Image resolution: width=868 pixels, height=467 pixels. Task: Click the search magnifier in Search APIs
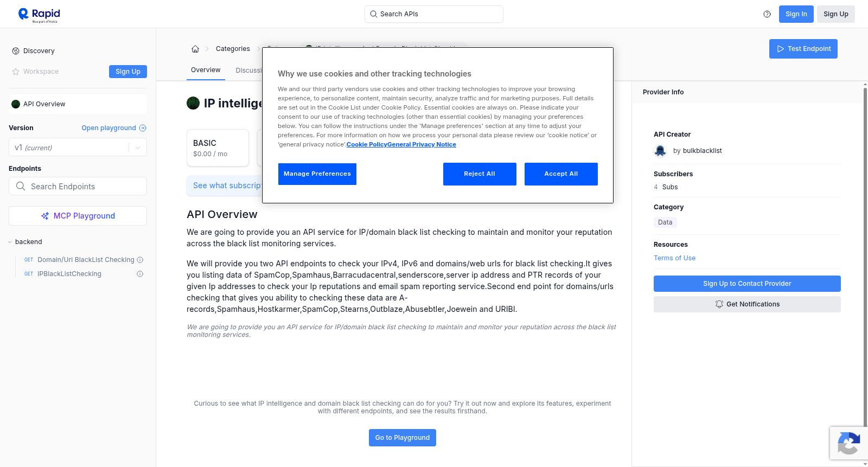click(x=374, y=14)
